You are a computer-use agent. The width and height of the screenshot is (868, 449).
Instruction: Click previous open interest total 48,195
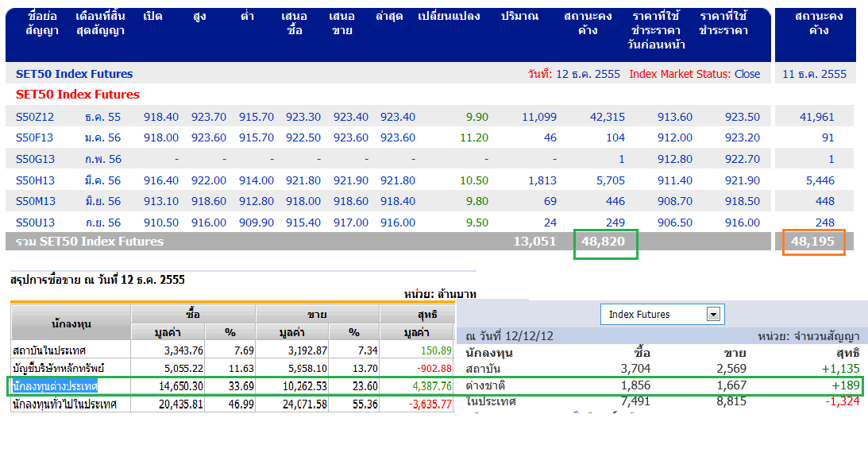tap(812, 242)
